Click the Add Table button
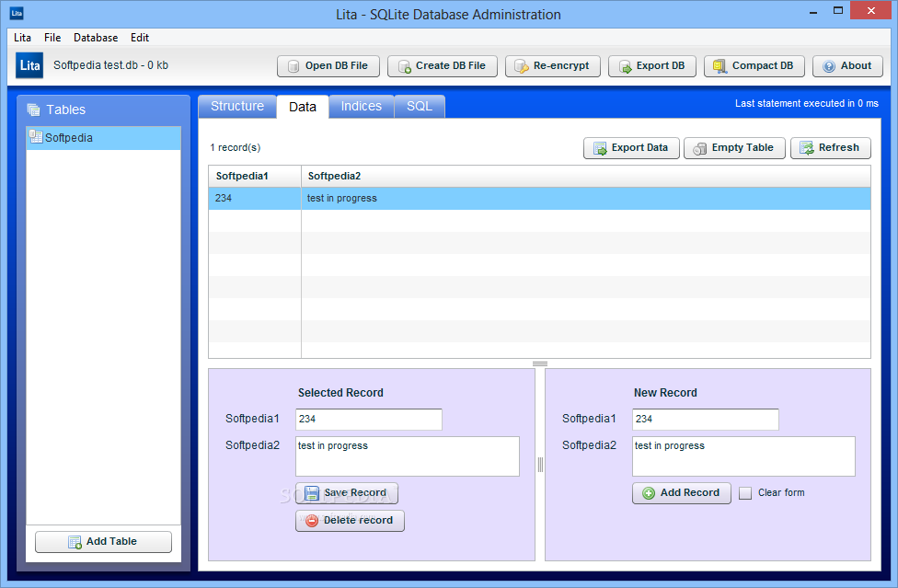The image size is (898, 588). click(x=104, y=542)
